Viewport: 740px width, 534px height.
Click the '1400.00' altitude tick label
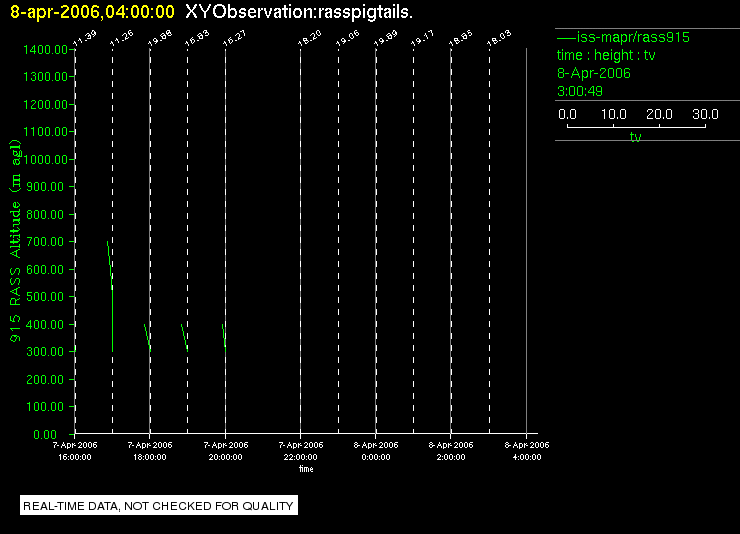pyautogui.click(x=45, y=50)
